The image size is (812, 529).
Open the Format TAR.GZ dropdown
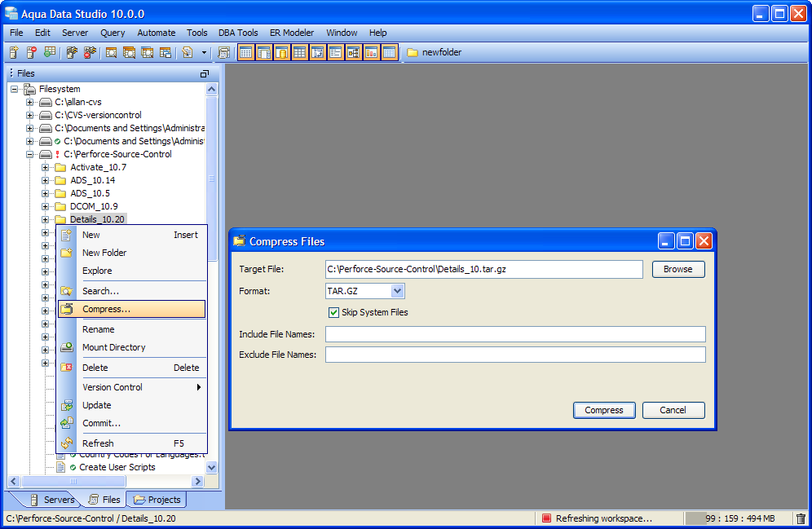[397, 291]
